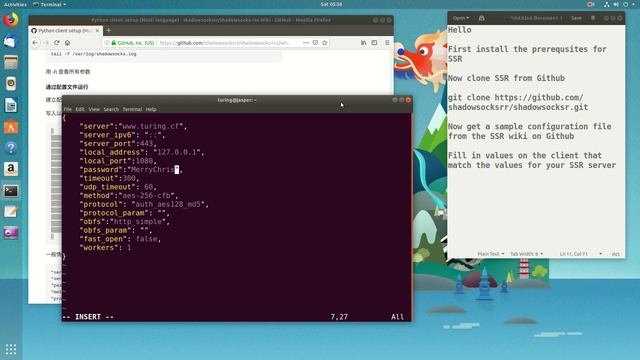Click the "method":"aes-256-cfb" line
This screenshot has width=640, height=360.
[x=129, y=196]
